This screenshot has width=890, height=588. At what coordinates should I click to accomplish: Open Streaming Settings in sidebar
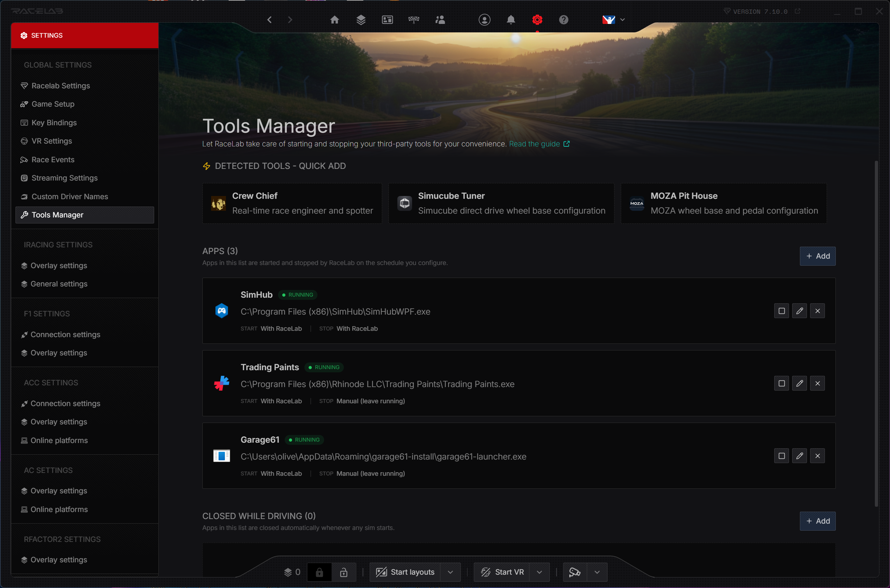[x=85, y=178]
